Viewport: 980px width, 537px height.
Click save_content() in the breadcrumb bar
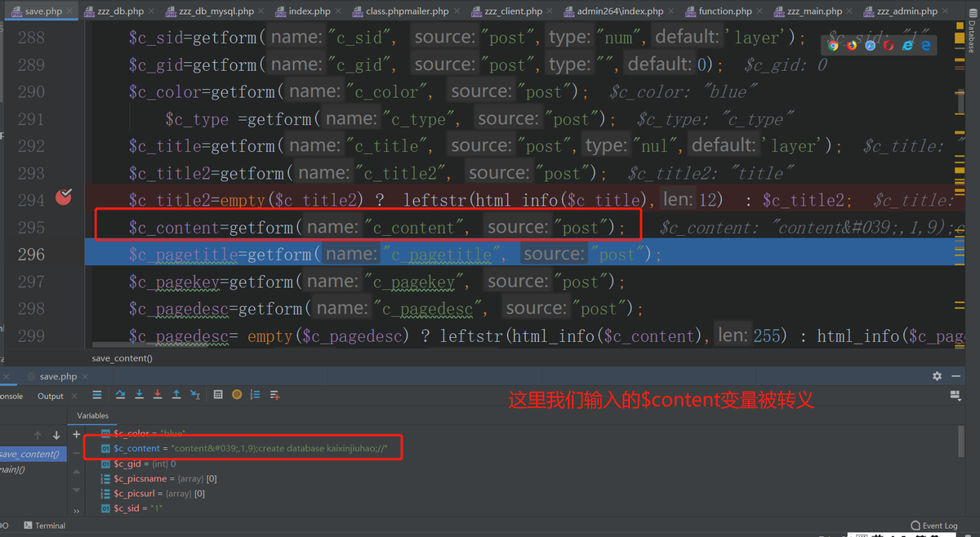click(122, 357)
